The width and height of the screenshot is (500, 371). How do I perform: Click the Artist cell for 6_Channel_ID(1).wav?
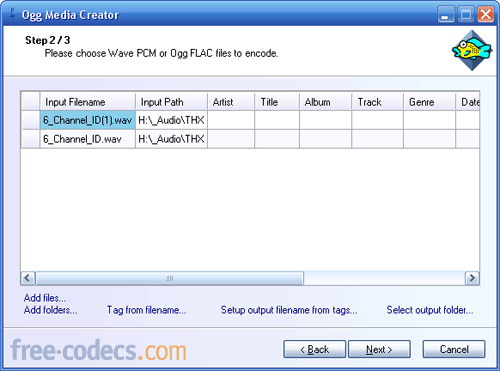point(231,120)
